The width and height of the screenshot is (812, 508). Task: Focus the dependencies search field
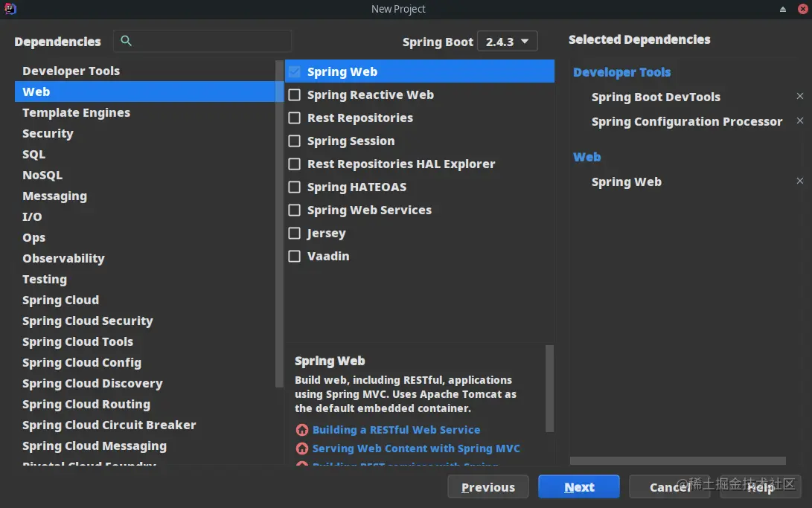click(202, 41)
